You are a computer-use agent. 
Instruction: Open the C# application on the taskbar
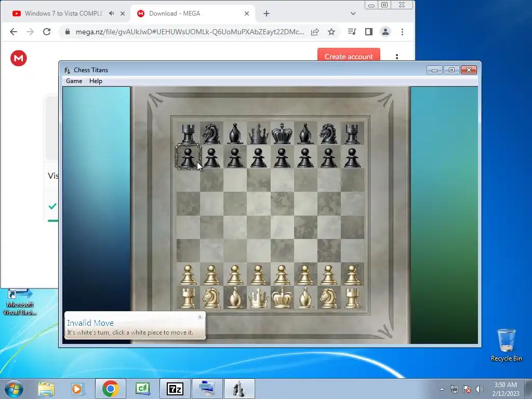click(143, 389)
